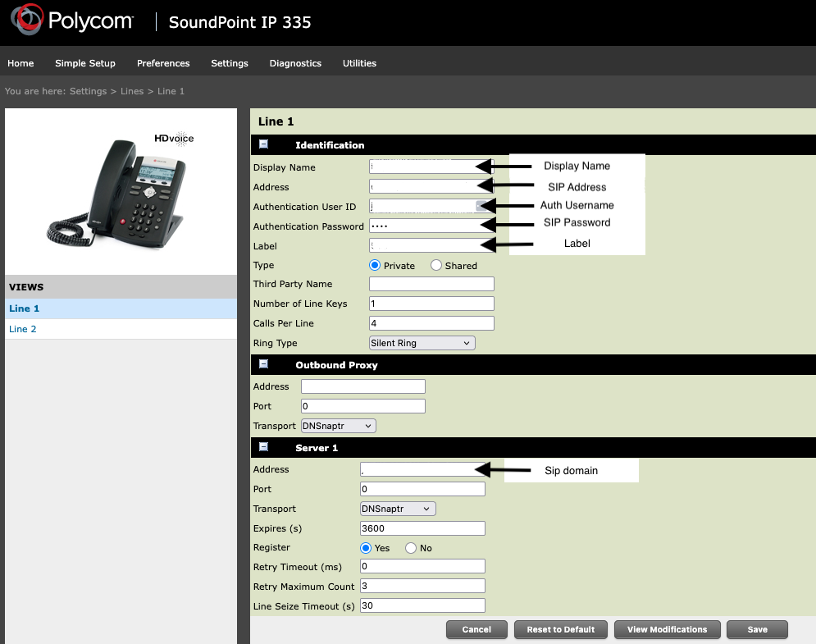Set Register to No
Image resolution: width=816 pixels, height=644 pixels.
[411, 548]
